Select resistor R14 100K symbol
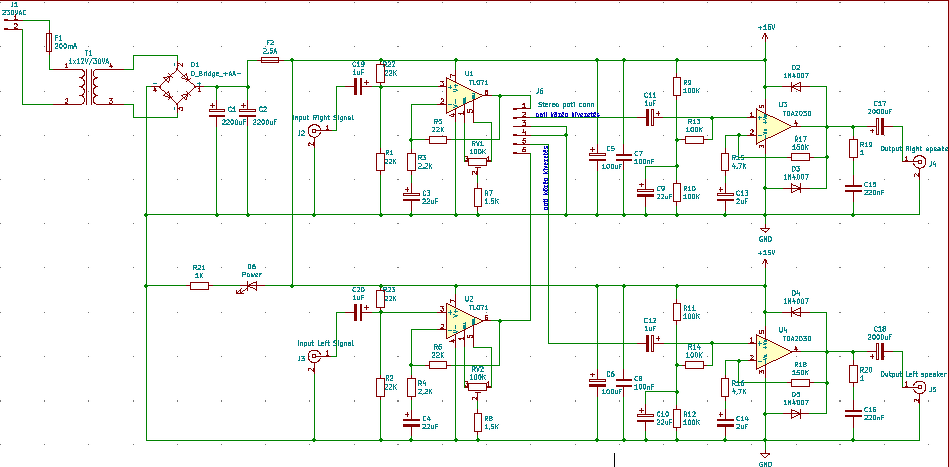Viewport: 949px width, 467px height. [x=694, y=365]
